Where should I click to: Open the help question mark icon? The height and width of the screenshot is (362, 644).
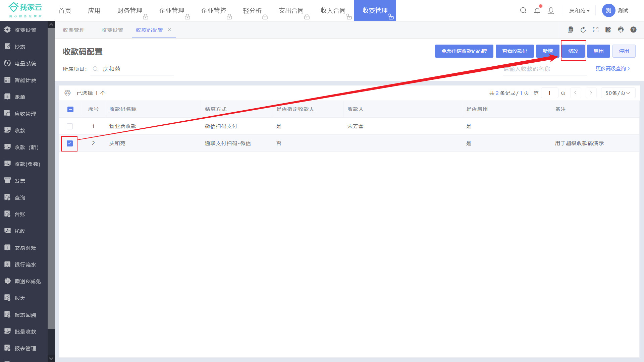click(633, 30)
